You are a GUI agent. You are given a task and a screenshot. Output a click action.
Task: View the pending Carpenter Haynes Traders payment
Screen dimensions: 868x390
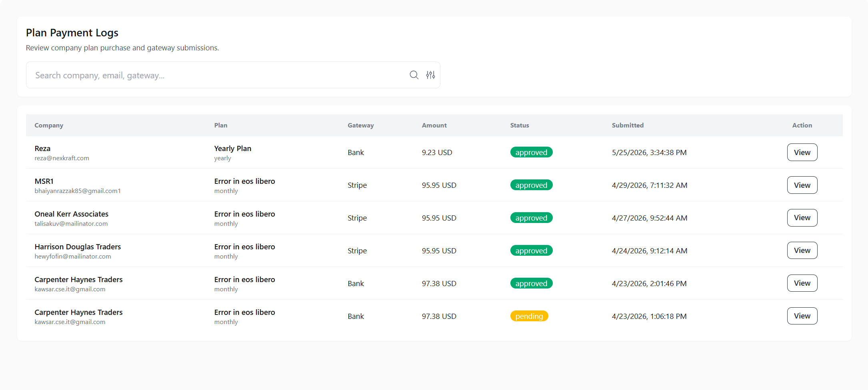[802, 316]
